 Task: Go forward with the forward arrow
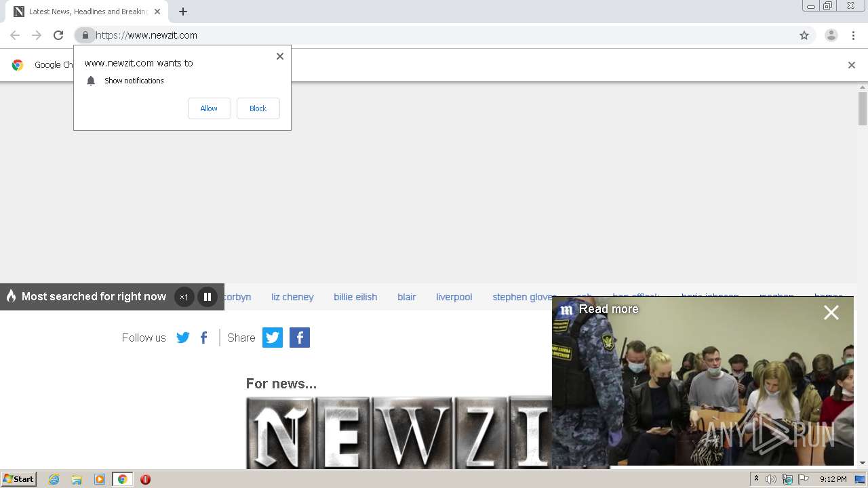click(37, 35)
